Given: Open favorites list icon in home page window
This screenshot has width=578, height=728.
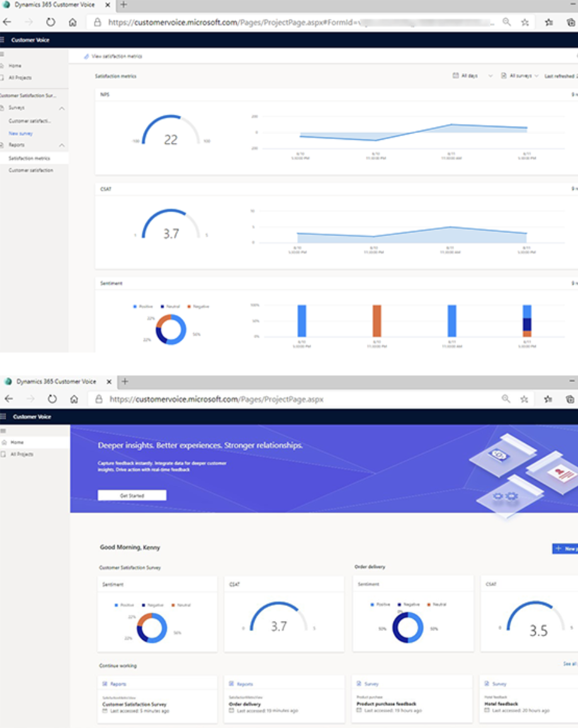Looking at the screenshot, I should (x=548, y=399).
